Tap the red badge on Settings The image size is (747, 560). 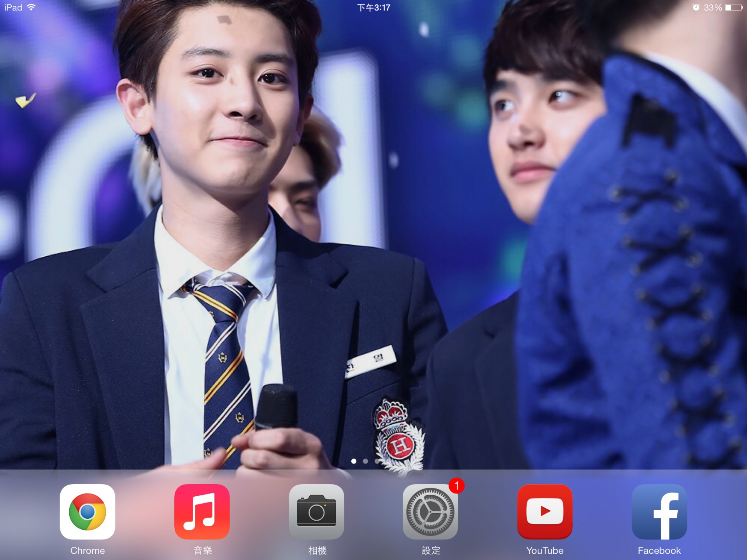click(456, 485)
